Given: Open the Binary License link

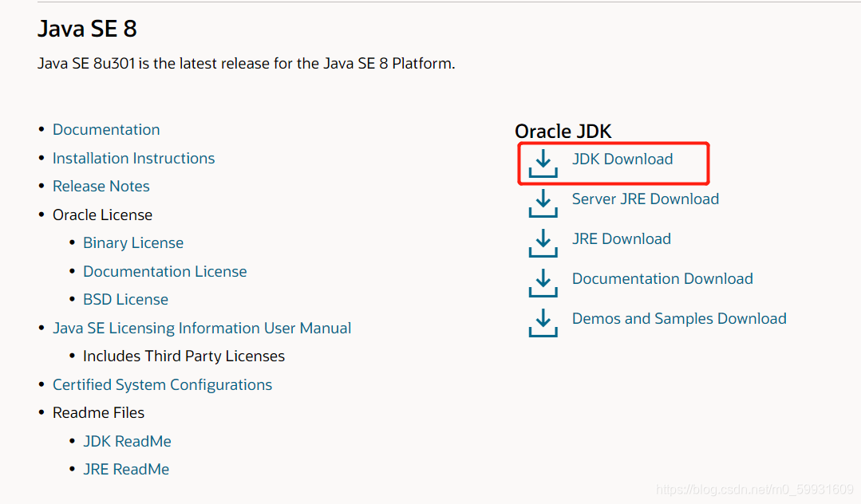Looking at the screenshot, I should [x=133, y=242].
